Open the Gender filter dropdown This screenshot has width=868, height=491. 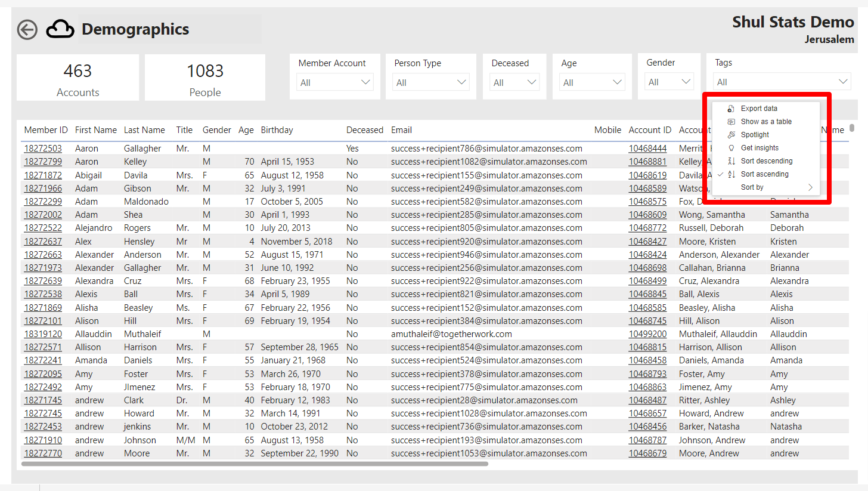pyautogui.click(x=686, y=81)
